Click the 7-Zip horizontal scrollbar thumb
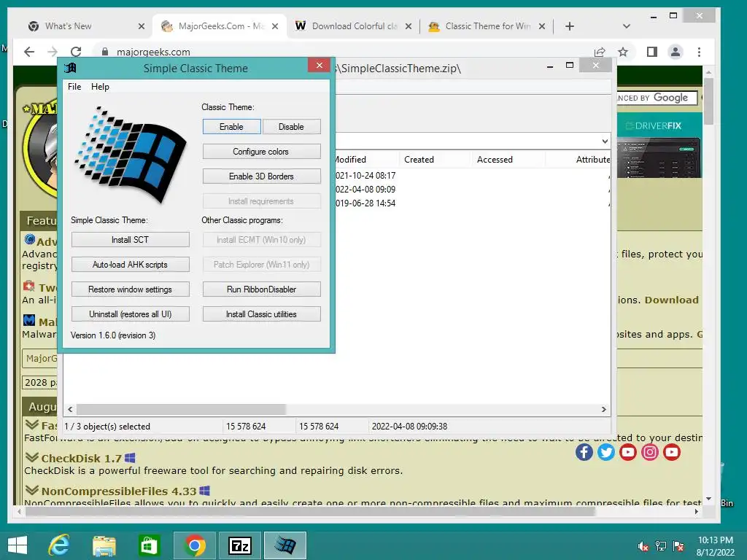 coord(181,410)
